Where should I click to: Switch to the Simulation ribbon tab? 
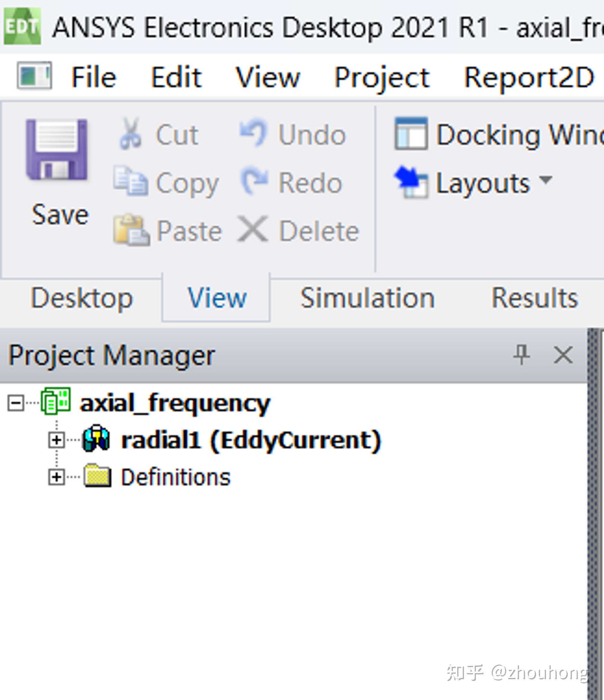tap(368, 298)
